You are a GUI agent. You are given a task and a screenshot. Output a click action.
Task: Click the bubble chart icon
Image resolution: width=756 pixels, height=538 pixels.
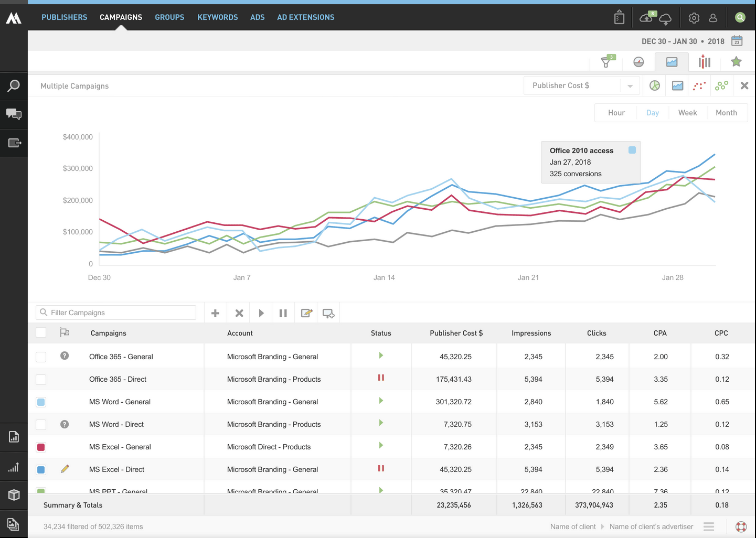[x=721, y=85]
